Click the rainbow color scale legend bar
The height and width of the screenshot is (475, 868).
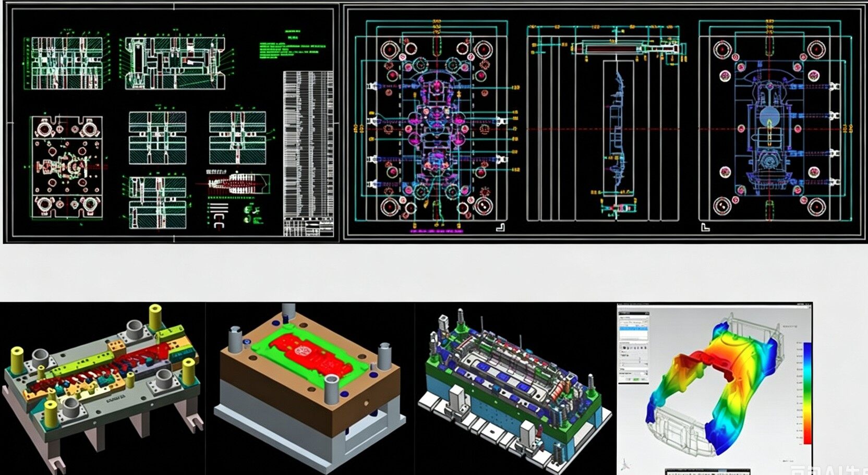pos(807,393)
